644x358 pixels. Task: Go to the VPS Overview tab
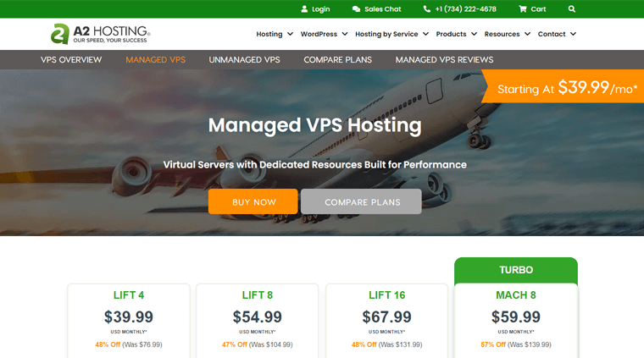coord(71,60)
